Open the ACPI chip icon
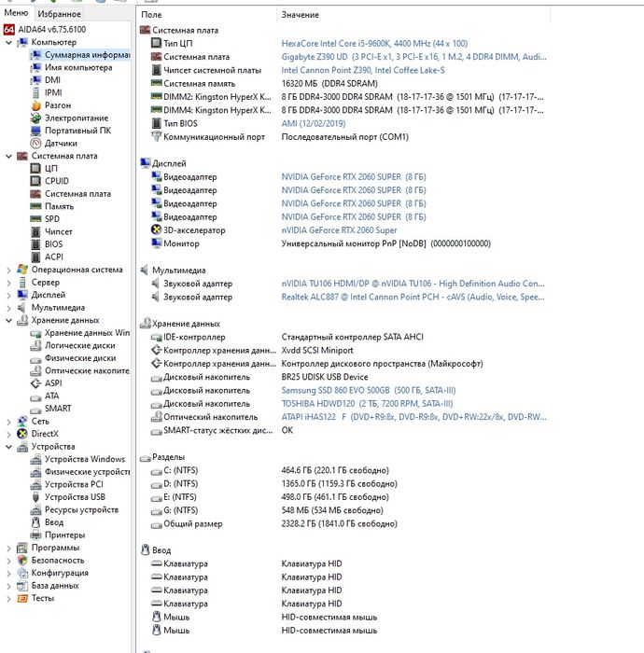 (35, 257)
